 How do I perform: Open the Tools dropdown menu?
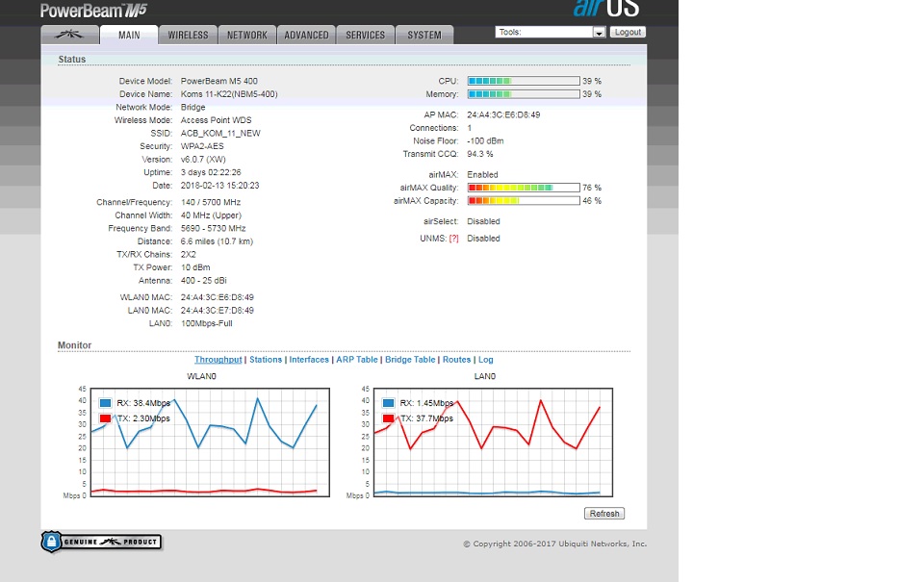click(551, 33)
